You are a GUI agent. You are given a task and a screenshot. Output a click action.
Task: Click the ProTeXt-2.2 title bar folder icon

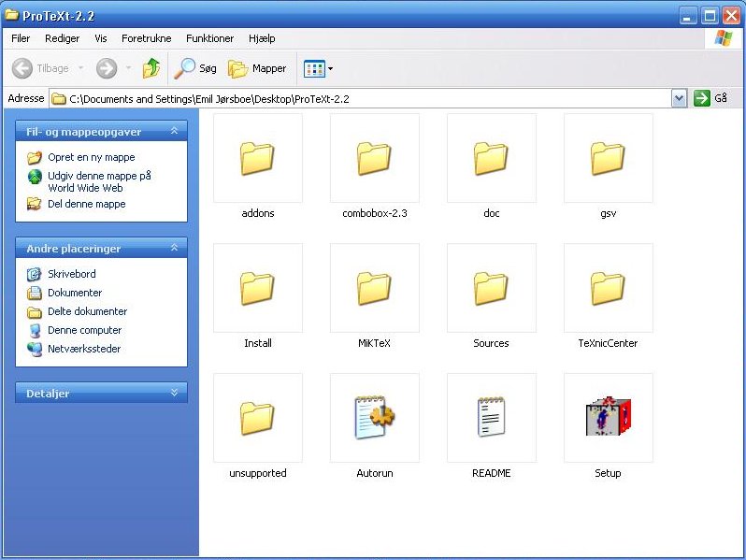coord(11,15)
